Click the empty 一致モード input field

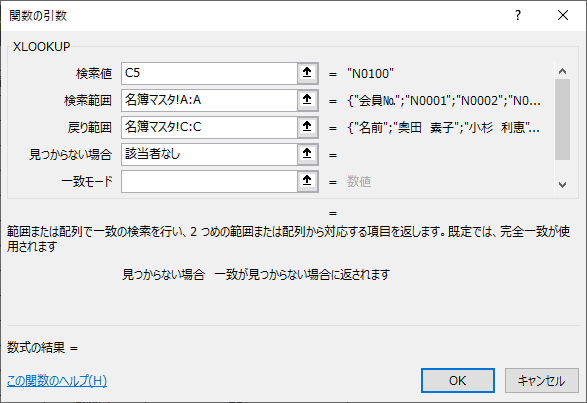[x=210, y=181]
